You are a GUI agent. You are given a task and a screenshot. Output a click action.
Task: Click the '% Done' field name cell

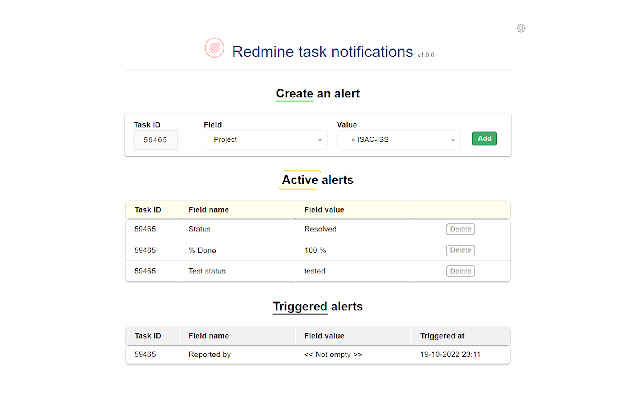point(202,250)
